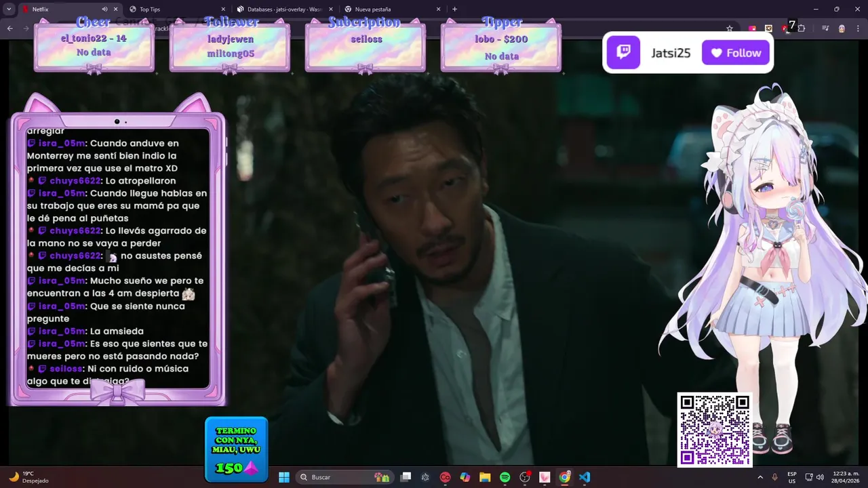Bookmark this page with the star icon
The width and height of the screenshot is (868, 488).
point(730,28)
